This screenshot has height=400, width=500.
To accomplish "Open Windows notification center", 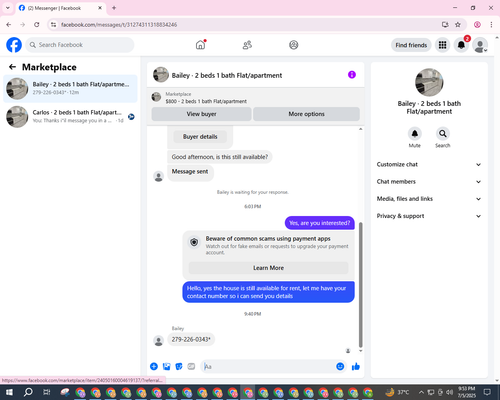I will pyautogui.click(x=487, y=392).
